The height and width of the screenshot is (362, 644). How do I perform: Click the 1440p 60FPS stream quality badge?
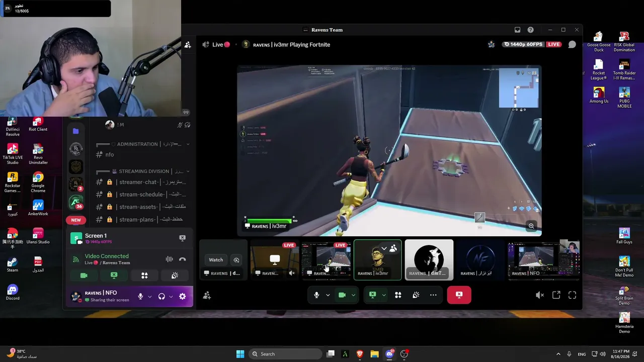tap(523, 44)
